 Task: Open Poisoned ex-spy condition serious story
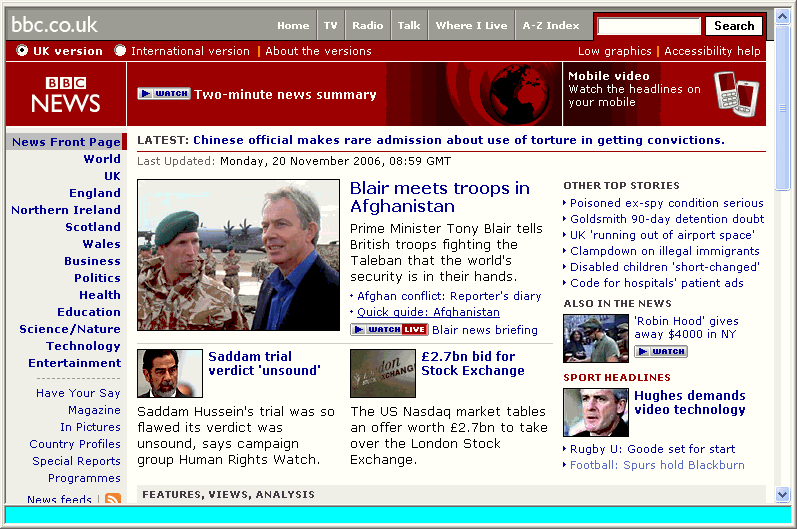pos(667,203)
